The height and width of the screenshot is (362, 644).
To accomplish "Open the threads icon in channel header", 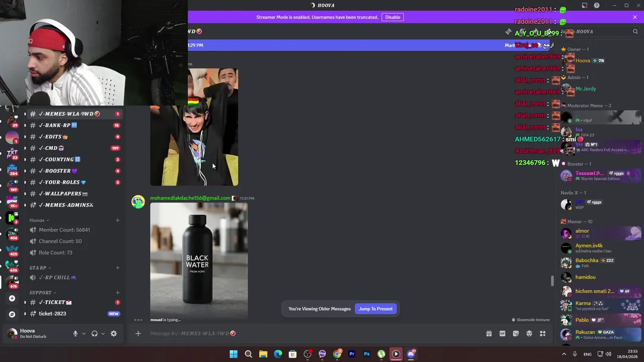I will tap(508, 31).
